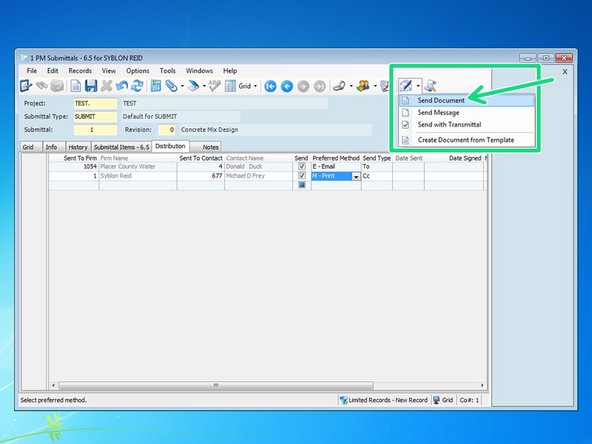Click the search user magnifier icon

[430, 86]
